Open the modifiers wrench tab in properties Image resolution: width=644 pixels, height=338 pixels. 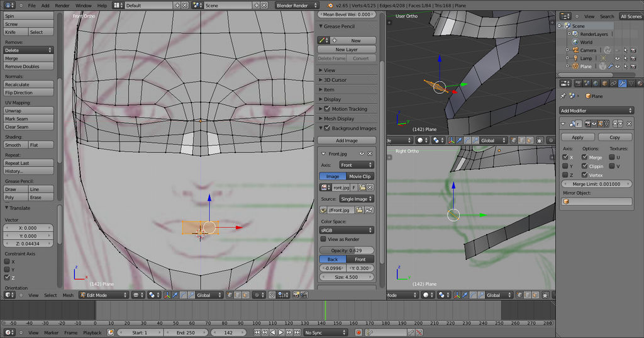point(622,83)
